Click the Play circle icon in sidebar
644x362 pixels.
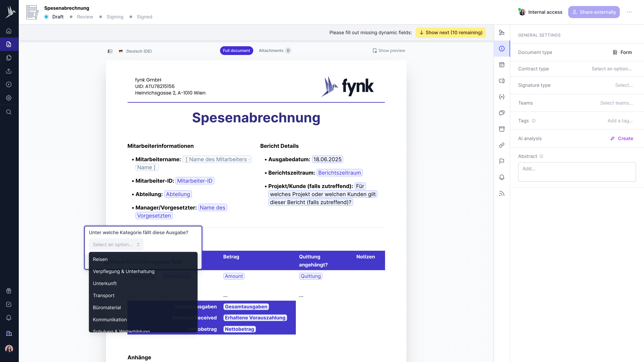pos(9,84)
